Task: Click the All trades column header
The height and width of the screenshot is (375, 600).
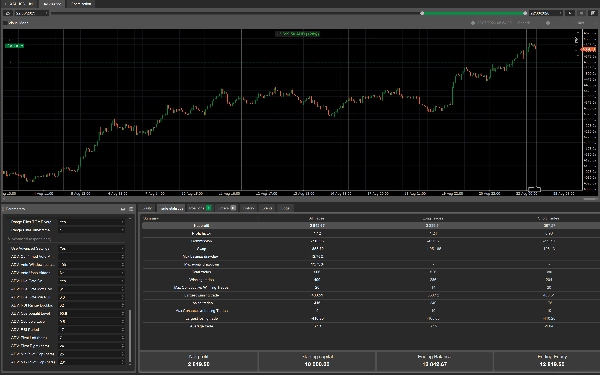Action: (316, 218)
